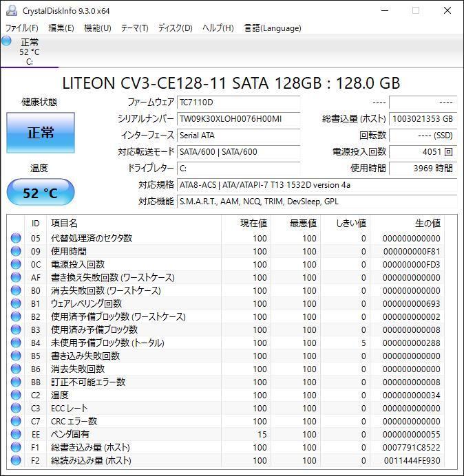The width and height of the screenshot is (464, 476).
Task: Click the firmware field TC7110D
Action: click(x=238, y=102)
